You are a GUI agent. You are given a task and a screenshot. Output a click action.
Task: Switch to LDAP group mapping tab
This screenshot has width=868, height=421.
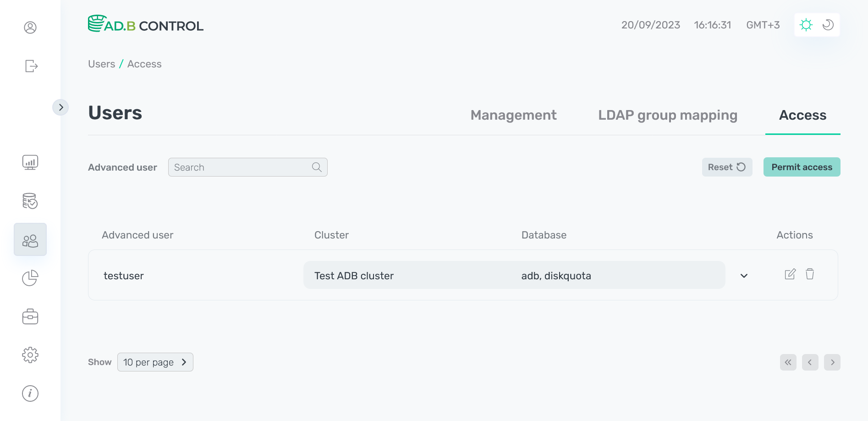click(x=667, y=115)
